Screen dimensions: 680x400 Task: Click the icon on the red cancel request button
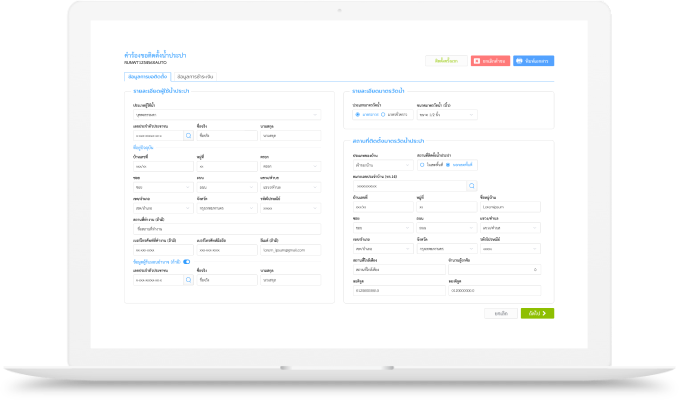[x=477, y=61]
